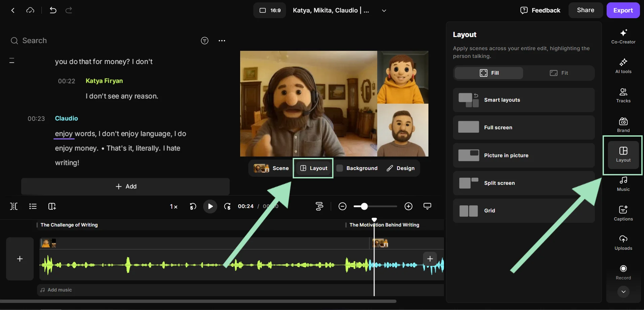The width and height of the screenshot is (644, 310).
Task: Redo the last undone edit
Action: [x=69, y=10]
